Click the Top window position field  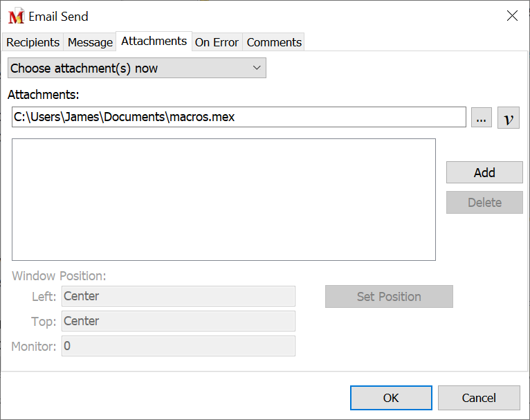click(179, 321)
